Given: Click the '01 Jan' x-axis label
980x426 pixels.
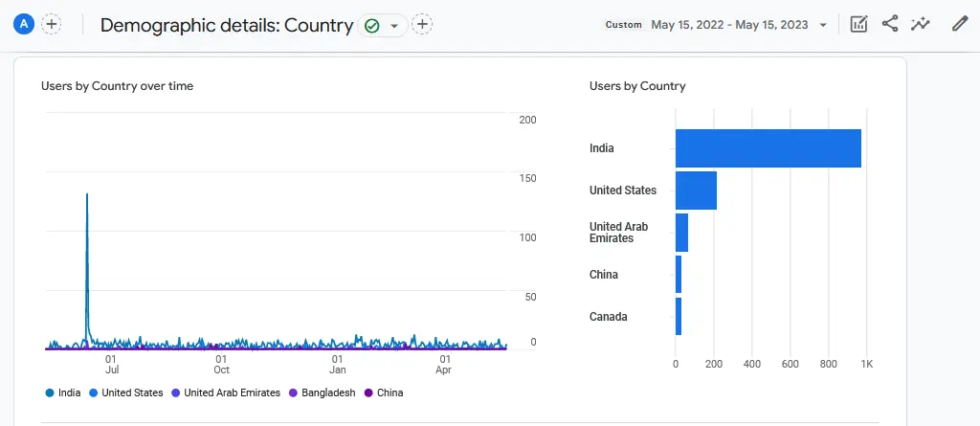Looking at the screenshot, I should coord(338,365).
